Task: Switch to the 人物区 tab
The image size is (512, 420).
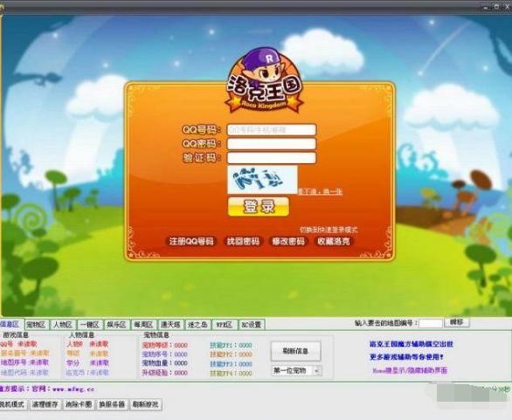Action: [63, 325]
